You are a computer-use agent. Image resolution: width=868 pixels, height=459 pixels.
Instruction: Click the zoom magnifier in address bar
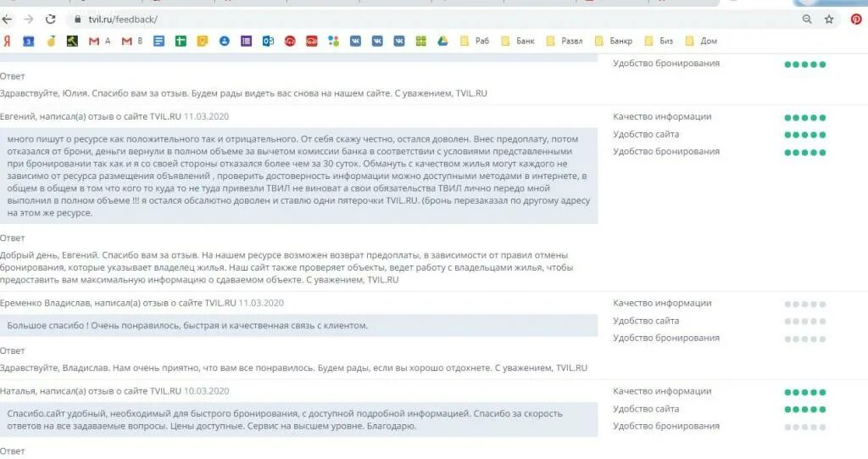pos(807,20)
